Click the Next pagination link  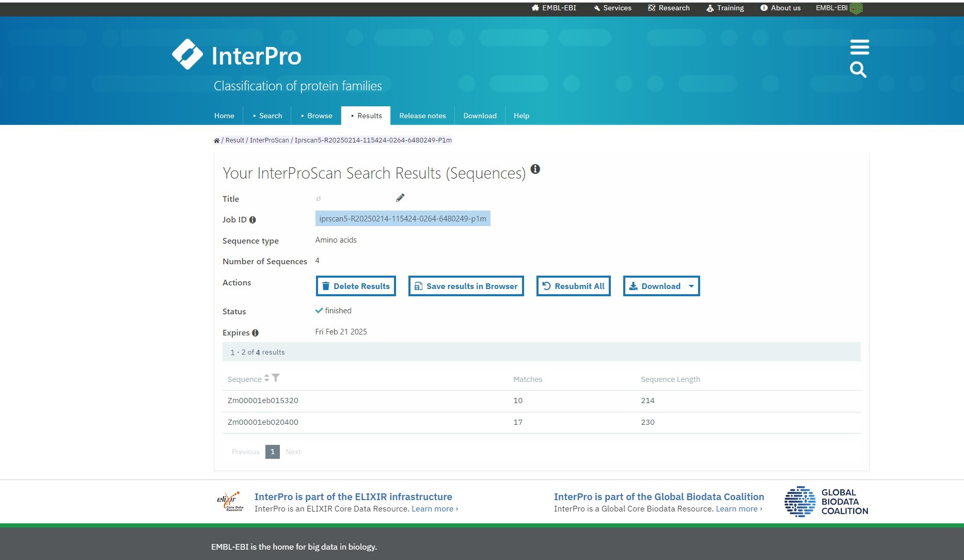point(293,452)
